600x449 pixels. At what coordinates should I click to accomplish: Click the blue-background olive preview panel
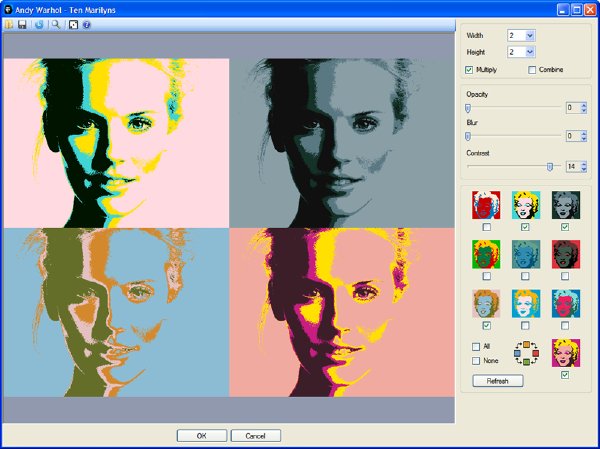[x=116, y=312]
